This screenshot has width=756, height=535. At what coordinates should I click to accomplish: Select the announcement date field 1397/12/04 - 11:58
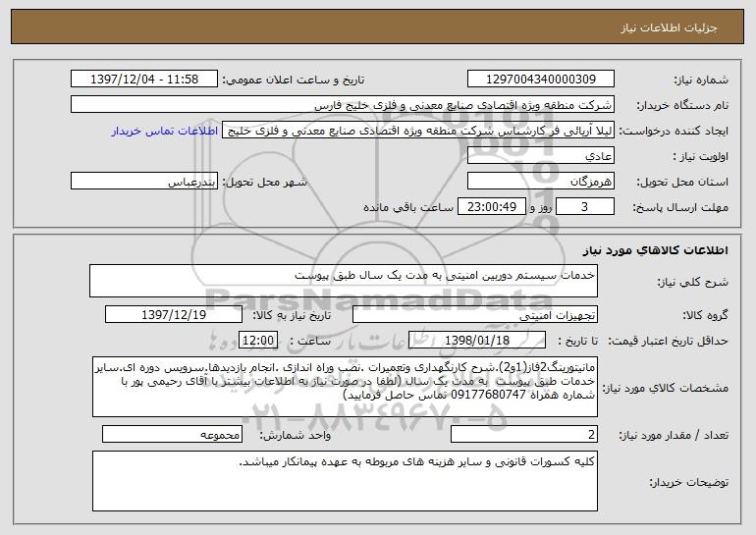click(144, 80)
